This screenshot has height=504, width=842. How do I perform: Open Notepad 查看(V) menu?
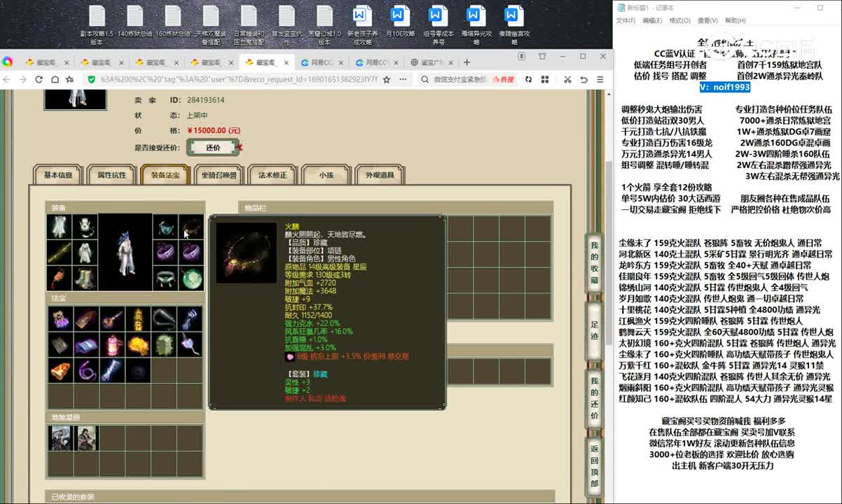pos(708,21)
